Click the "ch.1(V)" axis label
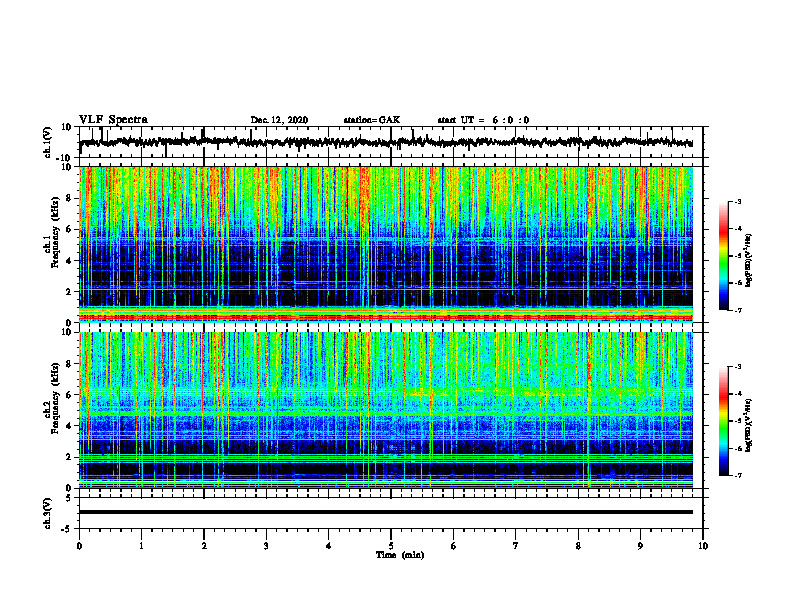The height and width of the screenshot is (612, 792). tap(48, 142)
